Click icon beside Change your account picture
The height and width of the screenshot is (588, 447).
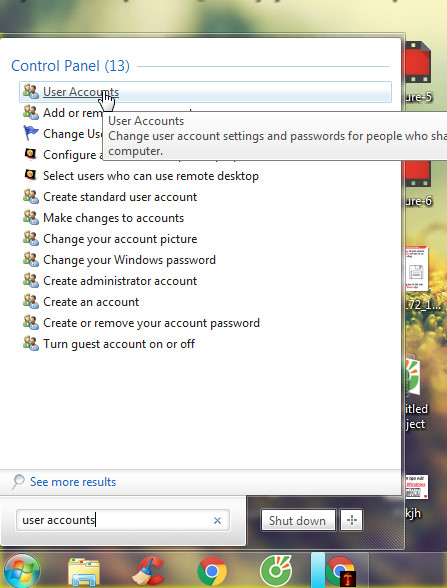[x=31, y=238]
